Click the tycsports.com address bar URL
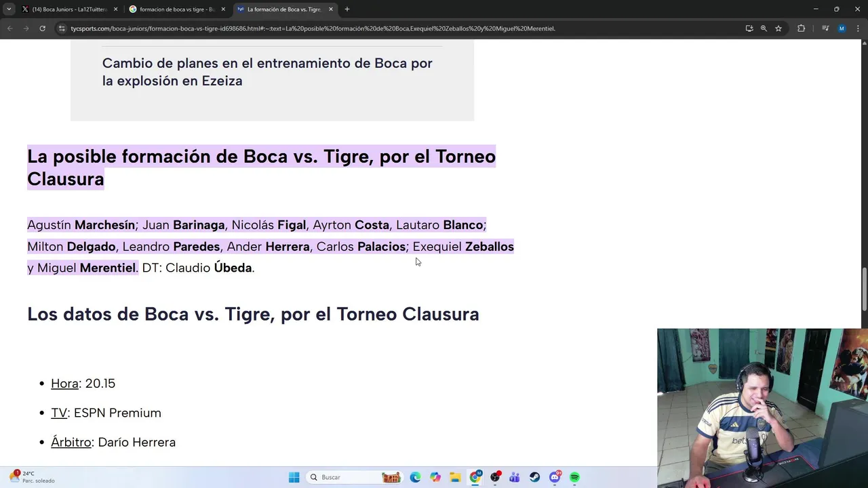The width and height of the screenshot is (868, 488). 312,28
